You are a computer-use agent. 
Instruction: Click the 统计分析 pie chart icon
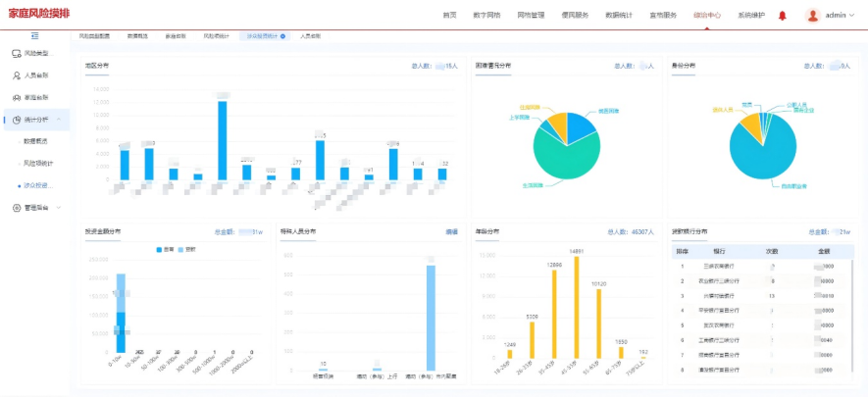pos(16,120)
